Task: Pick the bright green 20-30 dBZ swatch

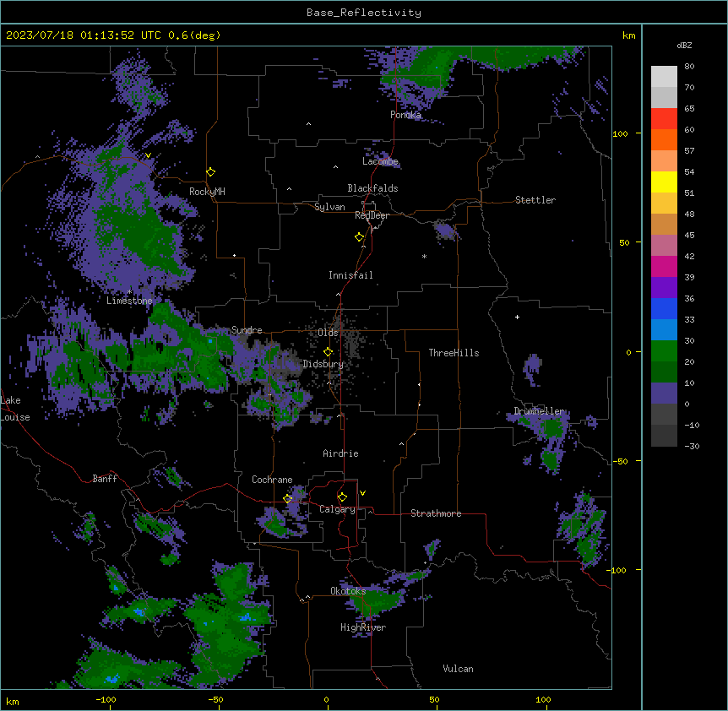Action: coord(664,351)
